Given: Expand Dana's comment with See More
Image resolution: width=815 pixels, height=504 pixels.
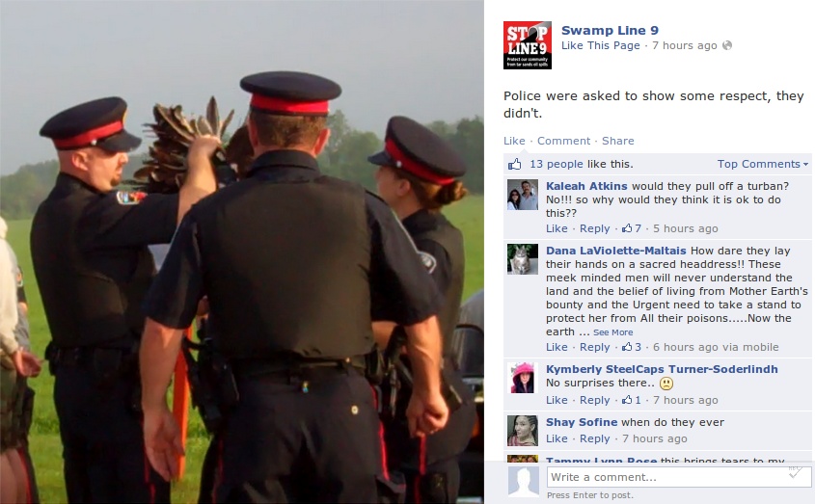Looking at the screenshot, I should coord(612,332).
